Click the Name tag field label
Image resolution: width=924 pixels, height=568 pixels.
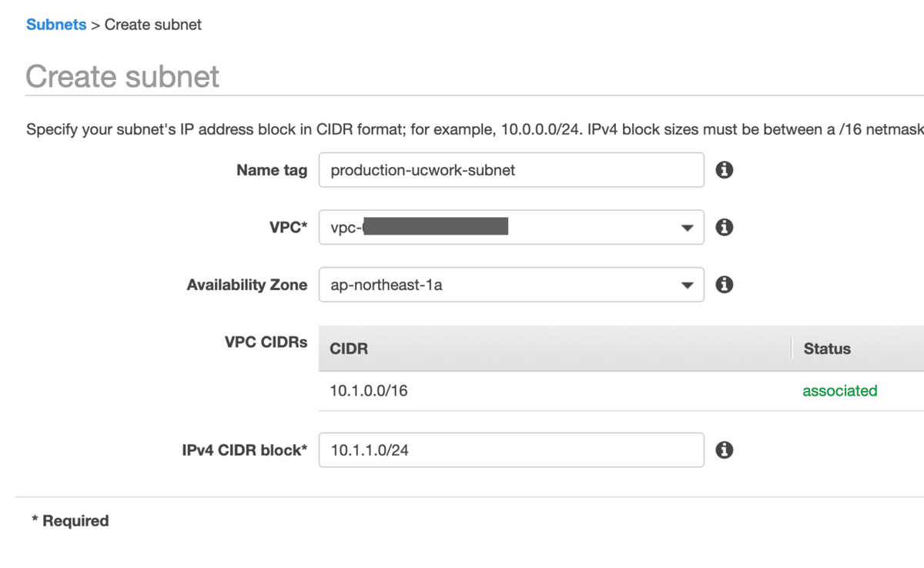(x=271, y=171)
